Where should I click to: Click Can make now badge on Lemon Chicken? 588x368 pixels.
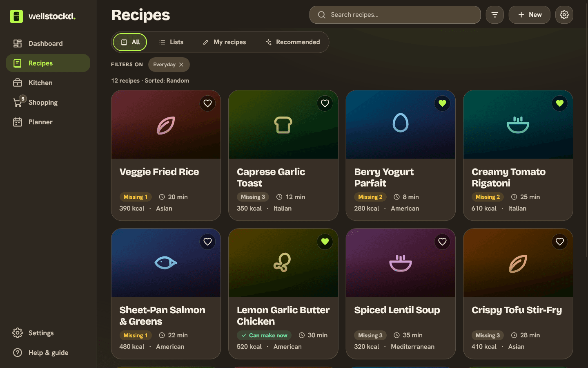coord(264,335)
